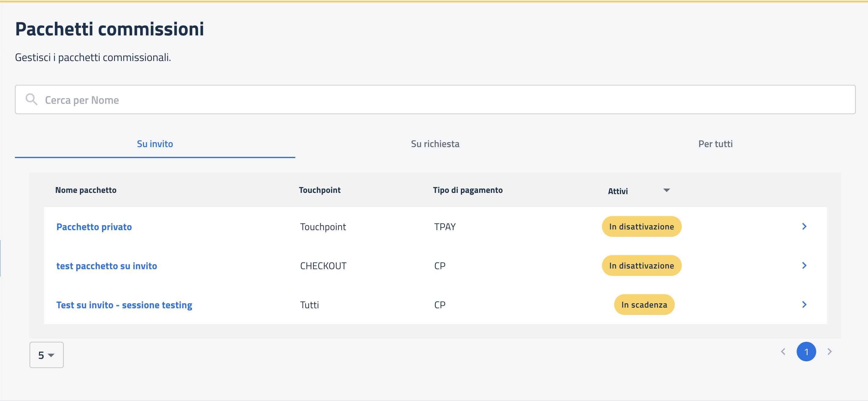The width and height of the screenshot is (868, 401).
Task: Open test pacchetto su invito link
Action: 106,266
